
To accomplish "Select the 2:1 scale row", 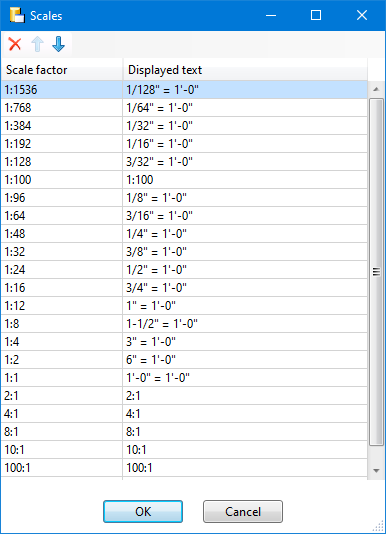I will point(184,396).
